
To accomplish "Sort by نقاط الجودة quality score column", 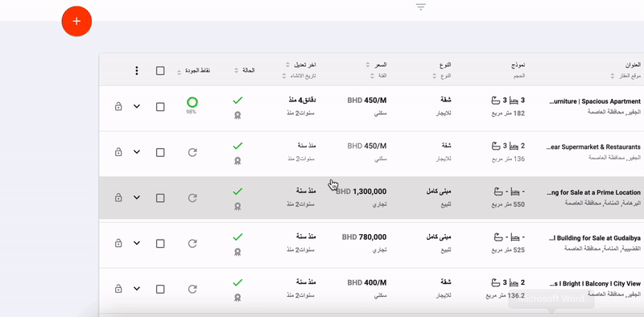I will point(194,71).
